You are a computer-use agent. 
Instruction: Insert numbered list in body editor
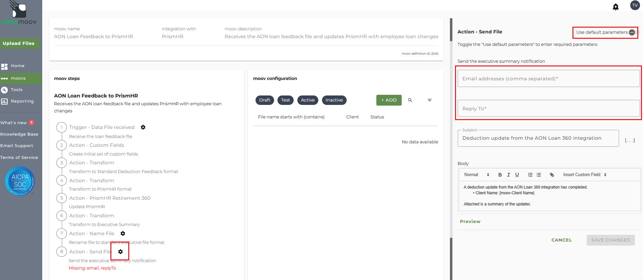click(x=530, y=175)
